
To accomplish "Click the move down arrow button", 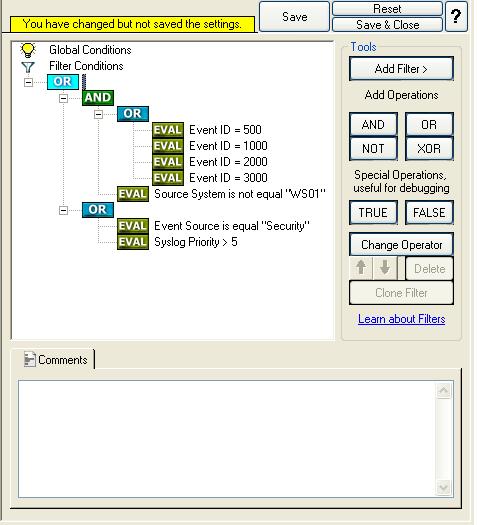I will point(385,268).
